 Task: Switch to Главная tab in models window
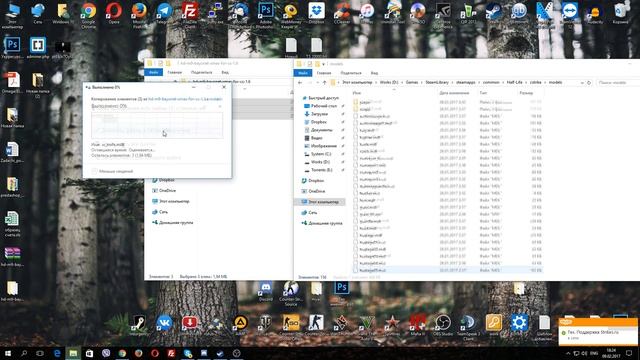pos(324,73)
